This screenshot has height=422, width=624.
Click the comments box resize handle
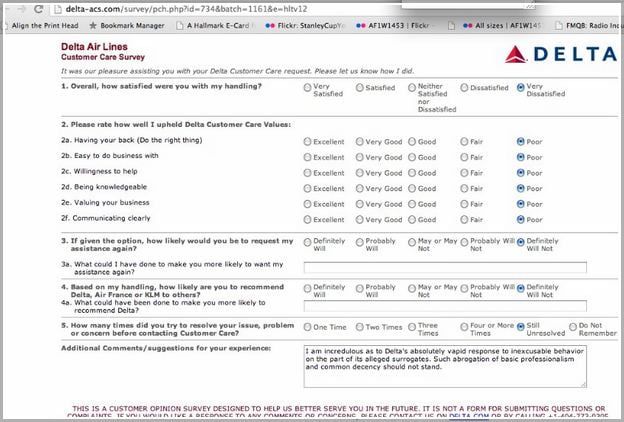click(x=583, y=385)
